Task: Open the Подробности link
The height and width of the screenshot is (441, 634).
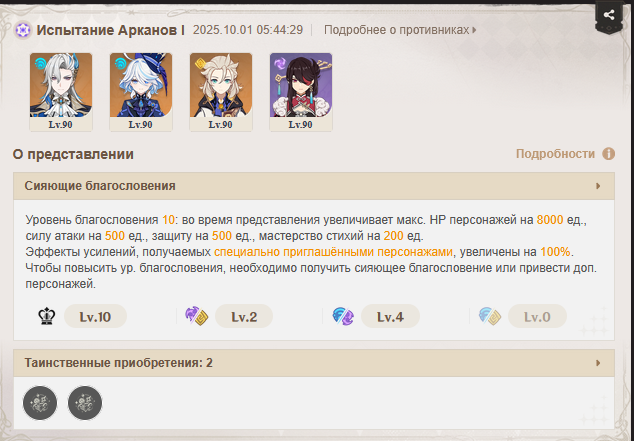Action: click(x=555, y=154)
